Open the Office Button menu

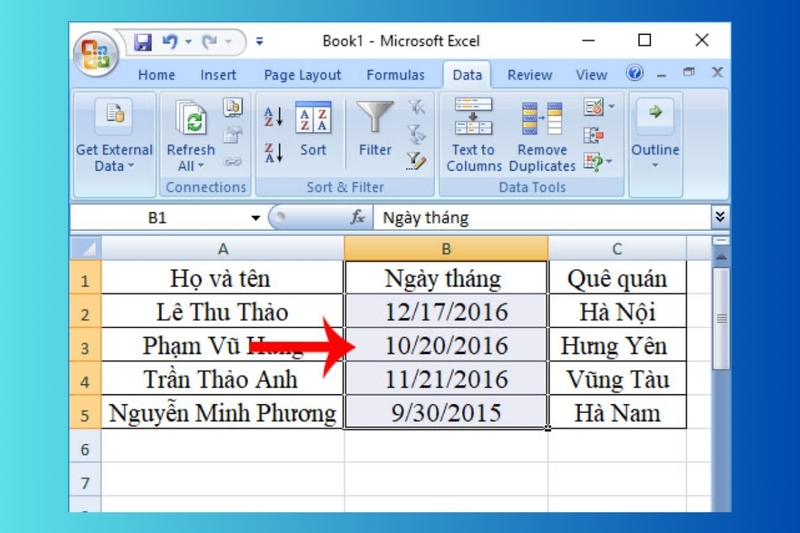pos(96,54)
